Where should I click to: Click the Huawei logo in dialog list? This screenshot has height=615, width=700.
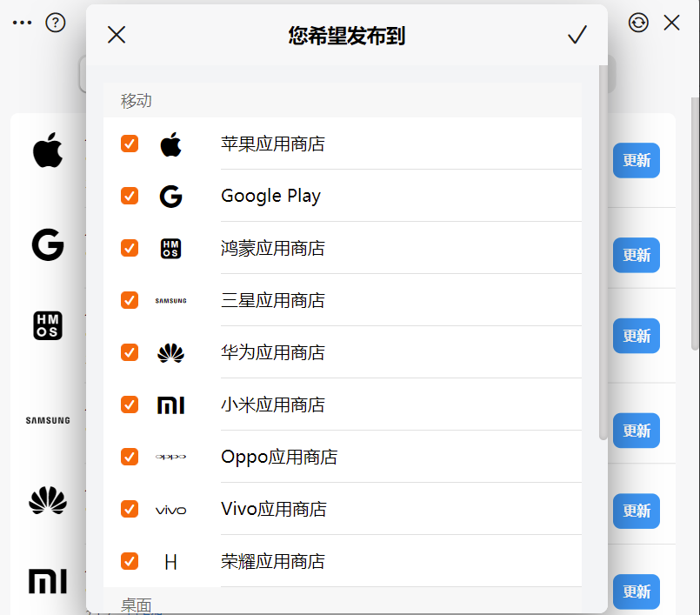(x=170, y=353)
